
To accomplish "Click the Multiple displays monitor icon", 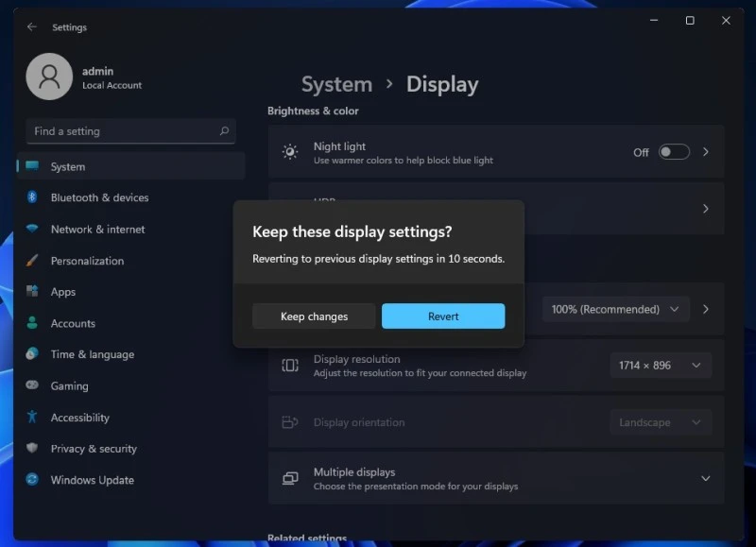I will (x=289, y=478).
